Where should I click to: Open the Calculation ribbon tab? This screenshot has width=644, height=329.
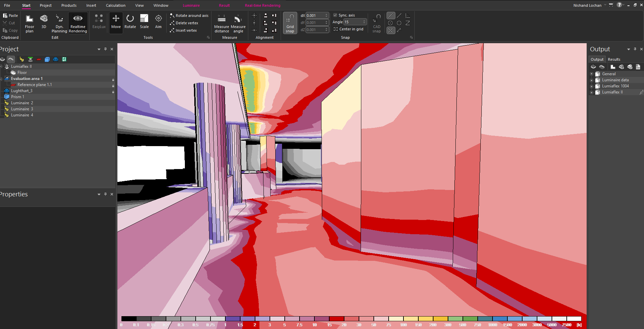coord(116,5)
